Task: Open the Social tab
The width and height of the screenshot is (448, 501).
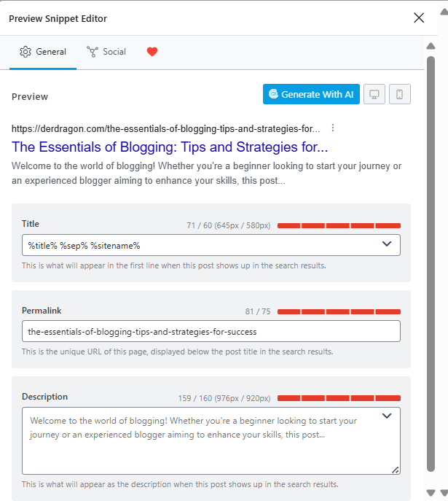Action: (106, 52)
